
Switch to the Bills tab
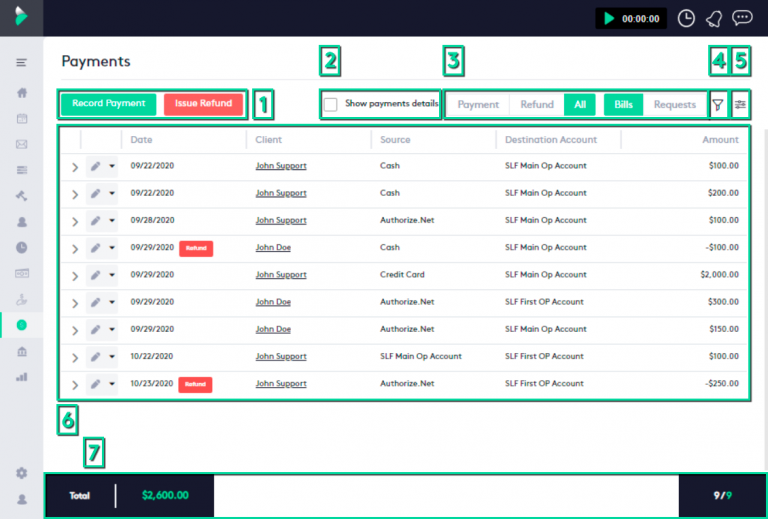(x=624, y=105)
